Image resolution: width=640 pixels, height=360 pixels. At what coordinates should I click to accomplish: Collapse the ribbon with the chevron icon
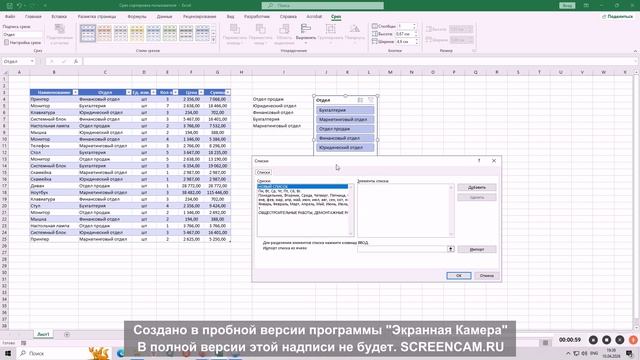click(x=635, y=51)
